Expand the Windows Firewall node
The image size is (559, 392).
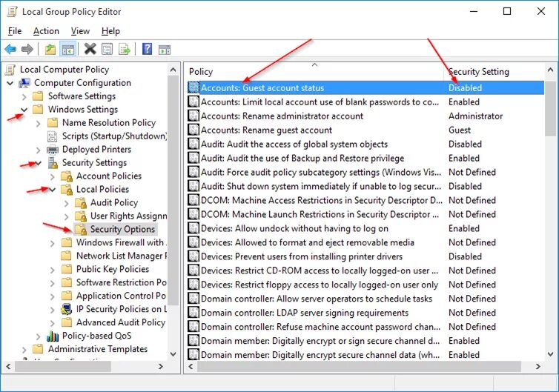tap(53, 243)
